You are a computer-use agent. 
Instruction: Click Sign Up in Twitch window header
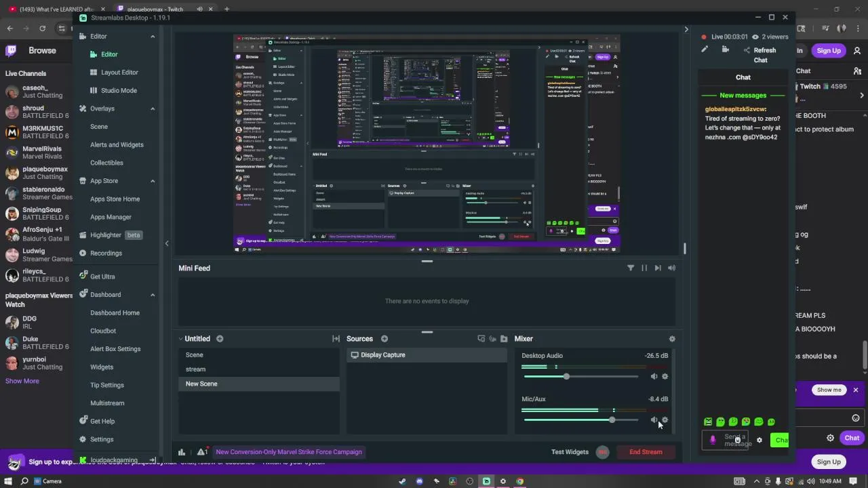click(829, 51)
